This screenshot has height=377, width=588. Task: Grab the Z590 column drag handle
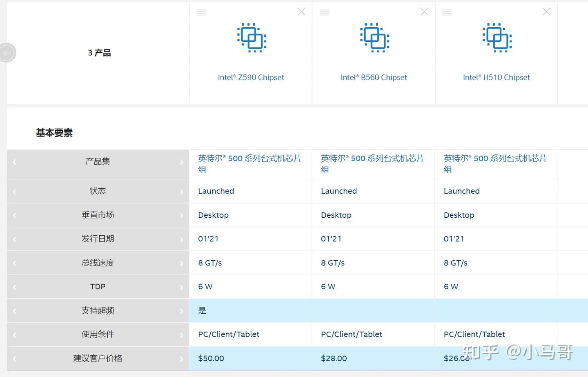point(201,13)
